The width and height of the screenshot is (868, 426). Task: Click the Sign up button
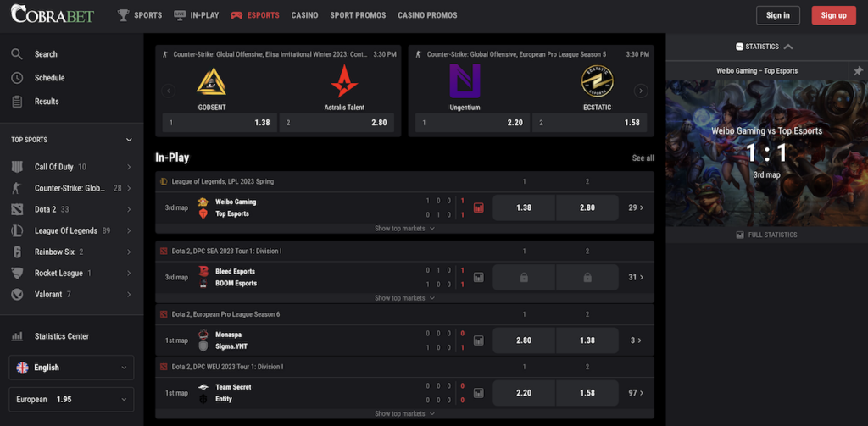click(834, 15)
